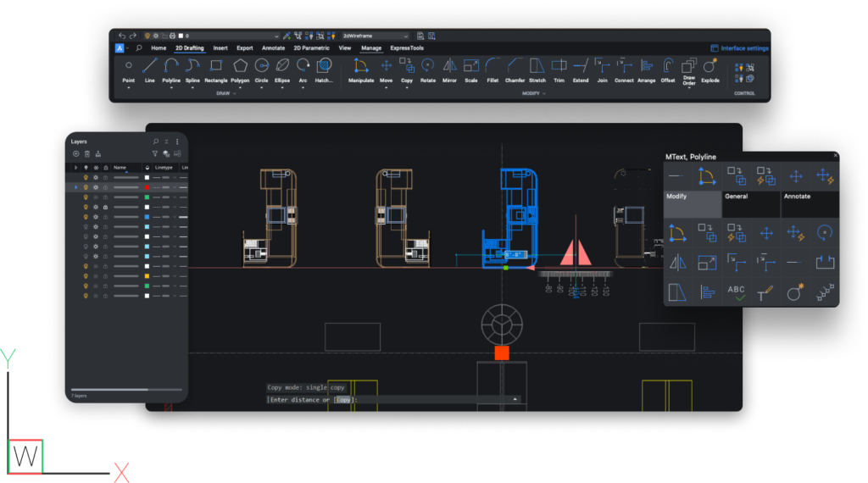Viewport: 868px width, 483px height.
Task: Pick the Fillet tool
Action: point(492,66)
